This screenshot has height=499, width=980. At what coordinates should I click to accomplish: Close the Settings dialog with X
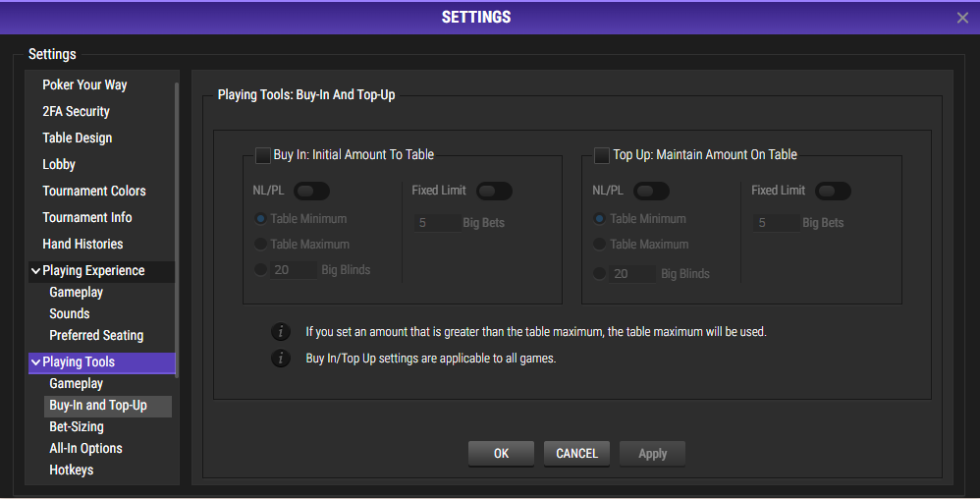962,18
